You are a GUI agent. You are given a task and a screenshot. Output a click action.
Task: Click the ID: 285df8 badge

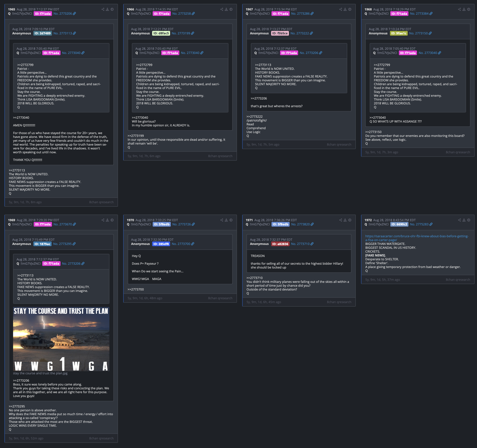point(161,244)
